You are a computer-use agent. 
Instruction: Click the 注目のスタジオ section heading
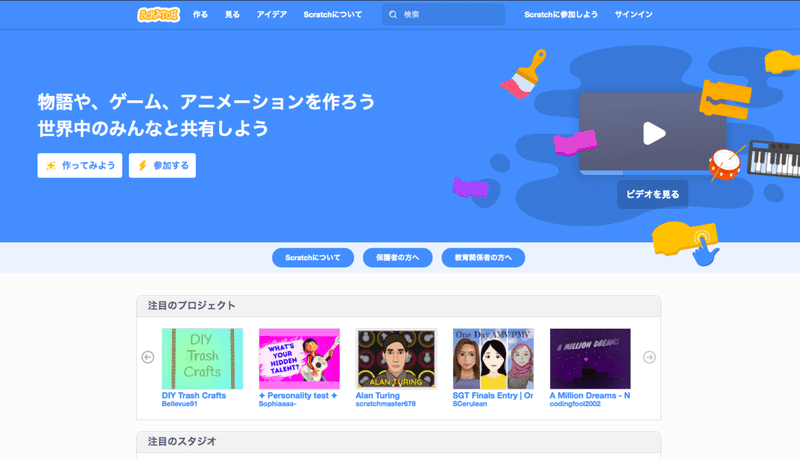tap(182, 441)
